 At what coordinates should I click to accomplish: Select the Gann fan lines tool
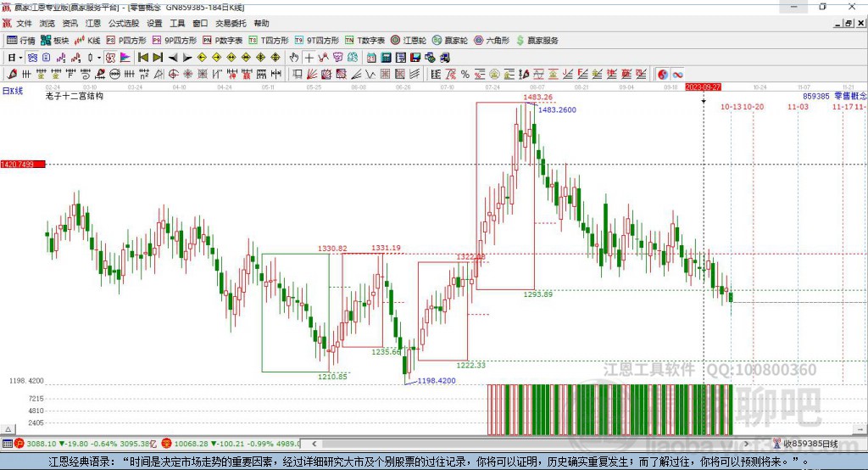(x=312, y=75)
